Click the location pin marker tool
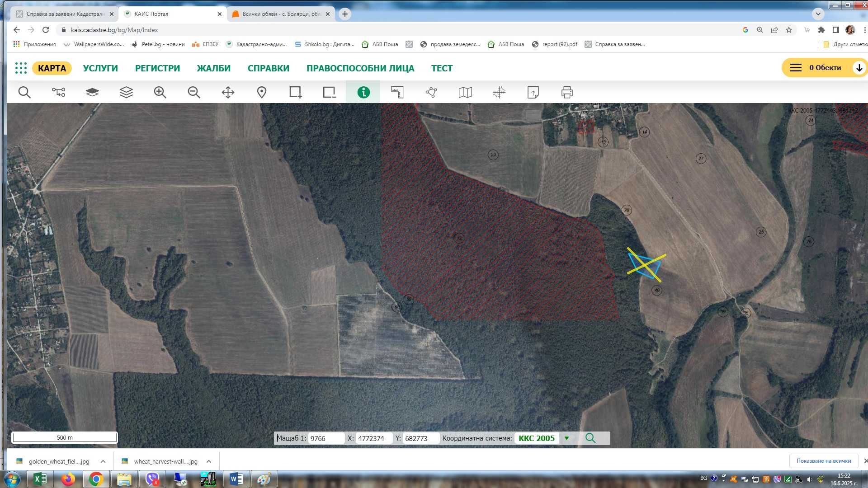 (262, 93)
